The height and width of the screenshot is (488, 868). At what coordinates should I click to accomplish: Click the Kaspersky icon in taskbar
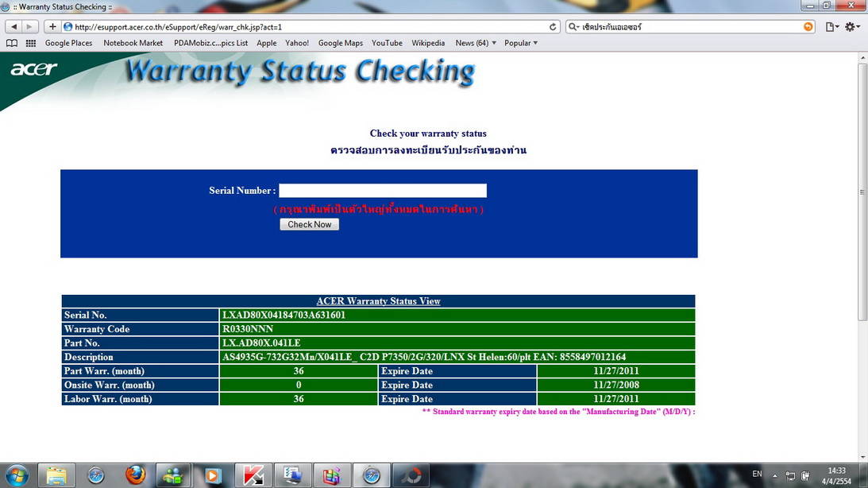tap(253, 475)
